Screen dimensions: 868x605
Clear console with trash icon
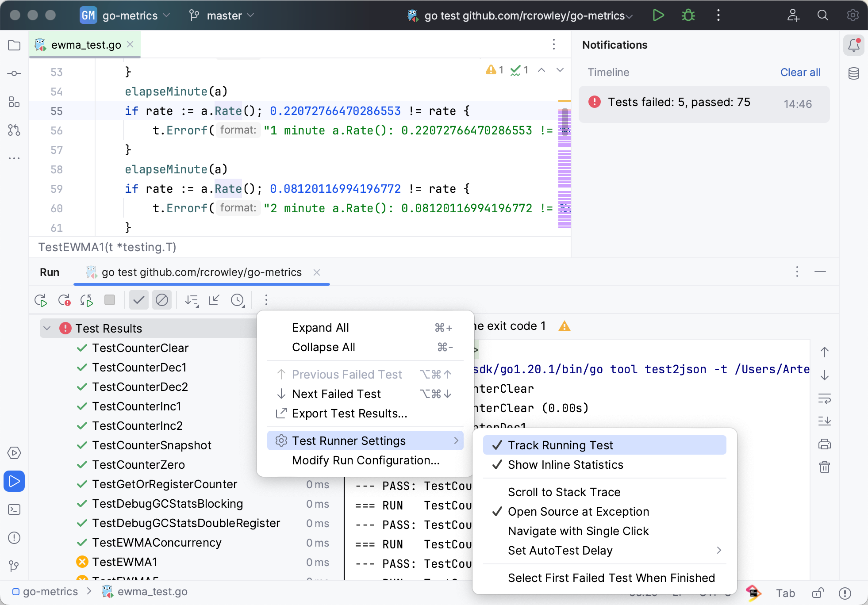pos(824,467)
